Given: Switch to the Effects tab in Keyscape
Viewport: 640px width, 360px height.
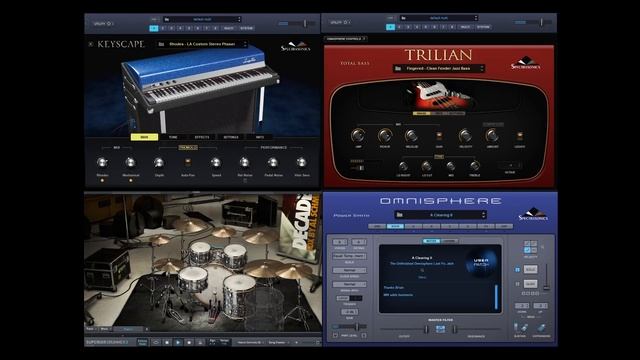Looking at the screenshot, I should 202,137.
